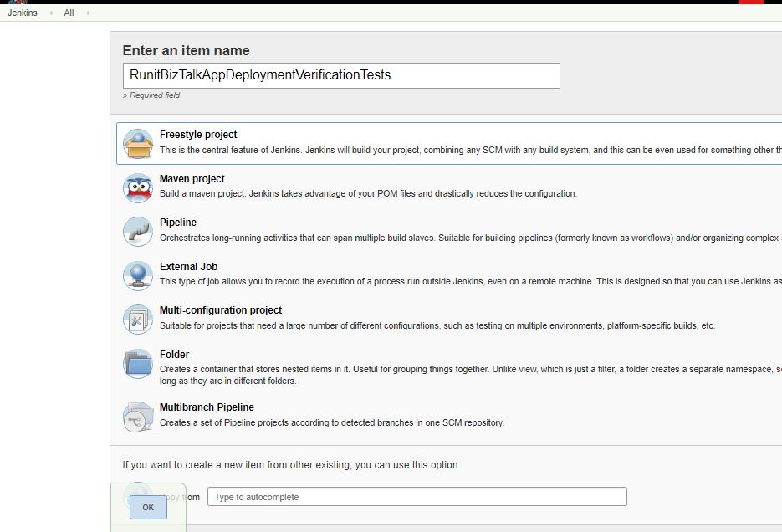Select the Freestyle project title
Viewport: 782px width, 532px height.
(x=198, y=135)
